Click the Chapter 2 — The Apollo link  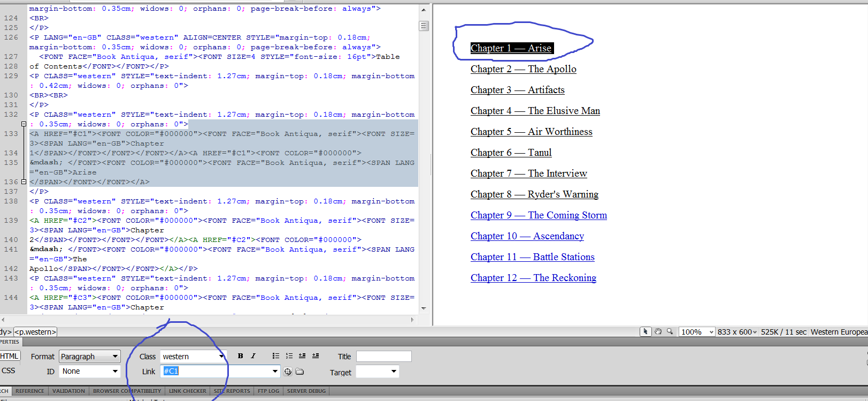pyautogui.click(x=524, y=69)
